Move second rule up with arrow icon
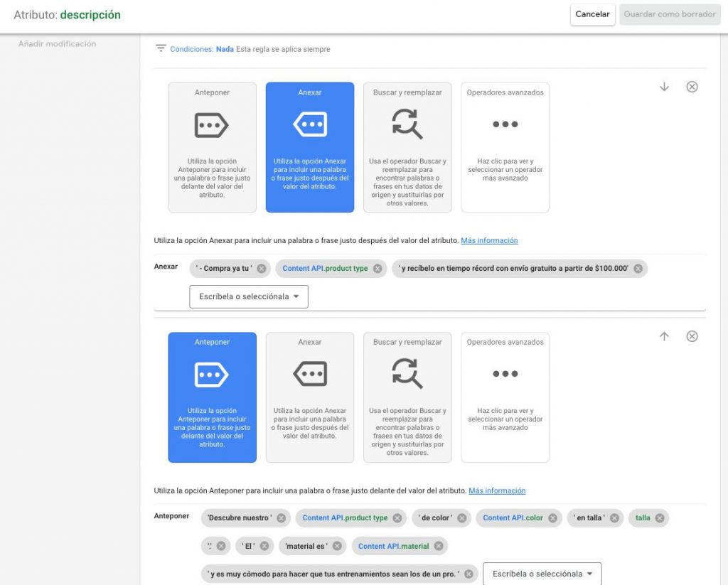 tap(664, 336)
